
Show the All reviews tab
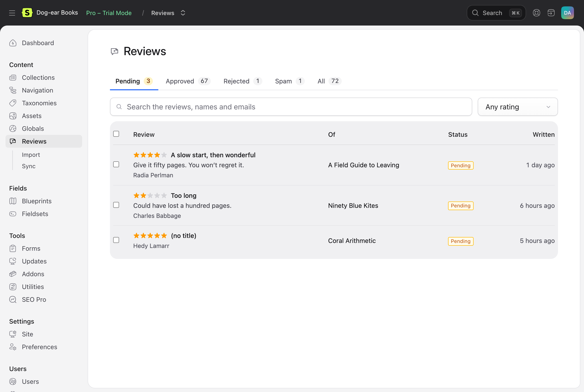click(x=329, y=81)
